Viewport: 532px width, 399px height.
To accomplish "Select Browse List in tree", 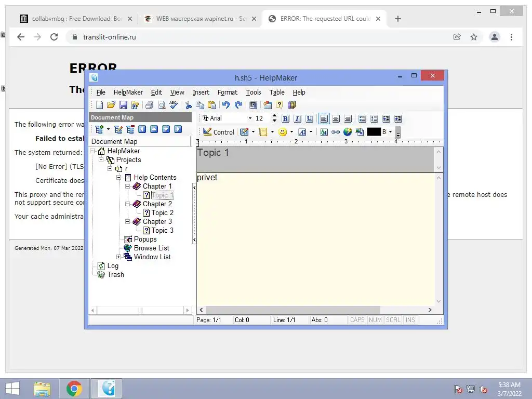I will (x=151, y=248).
